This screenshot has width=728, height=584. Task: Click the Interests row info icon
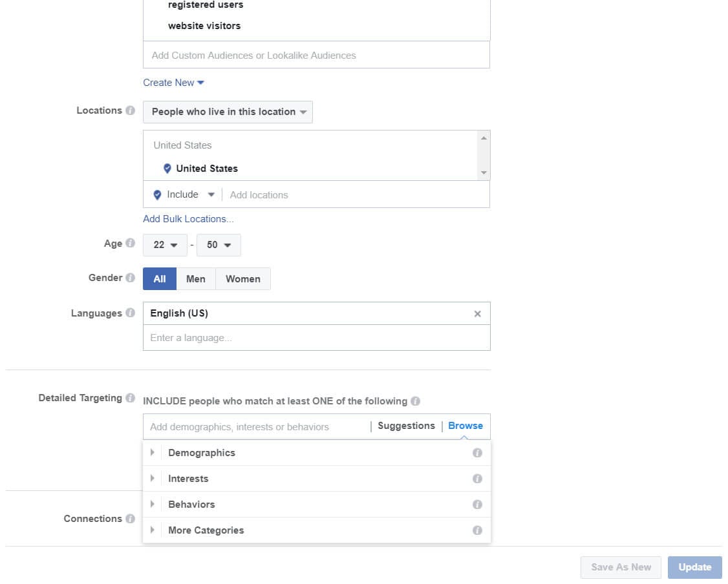[x=477, y=479]
